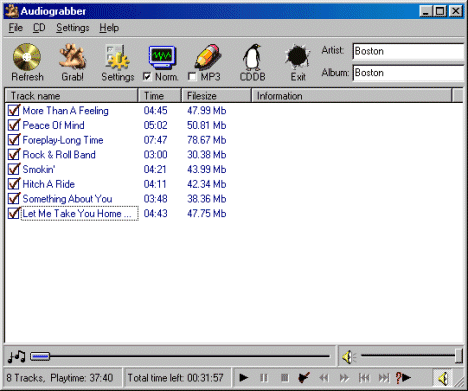Open the Help menu
Screen dimensions: 468x391
(109, 28)
